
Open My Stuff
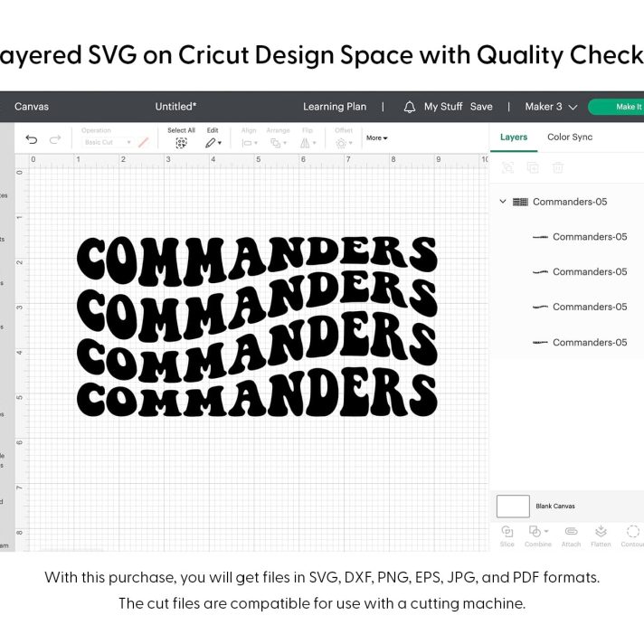point(443,107)
